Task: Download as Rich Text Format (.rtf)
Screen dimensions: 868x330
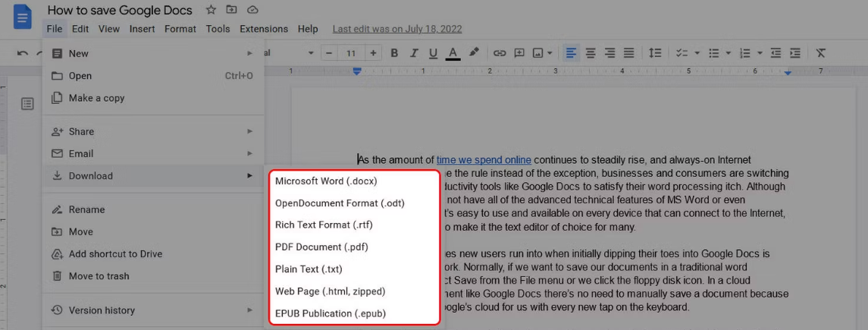Action: point(354,225)
